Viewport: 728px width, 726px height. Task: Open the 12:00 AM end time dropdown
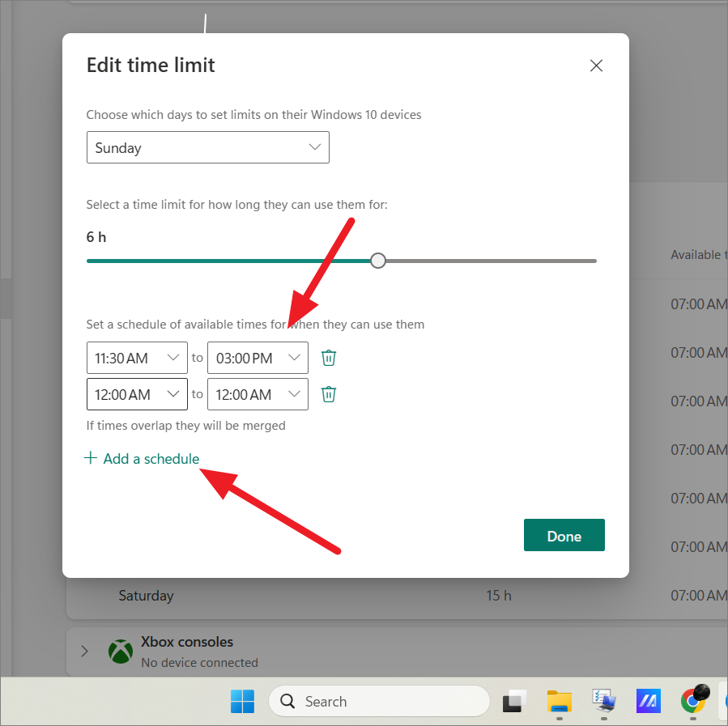[x=258, y=394]
